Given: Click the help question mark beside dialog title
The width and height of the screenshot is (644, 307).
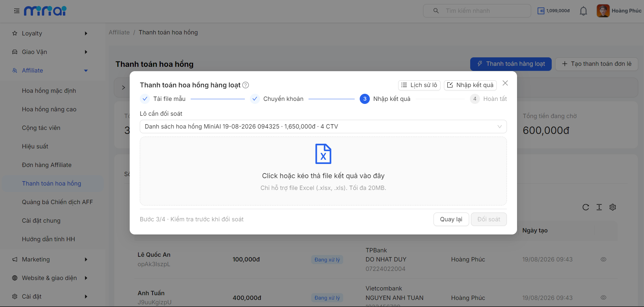Looking at the screenshot, I should [246, 85].
